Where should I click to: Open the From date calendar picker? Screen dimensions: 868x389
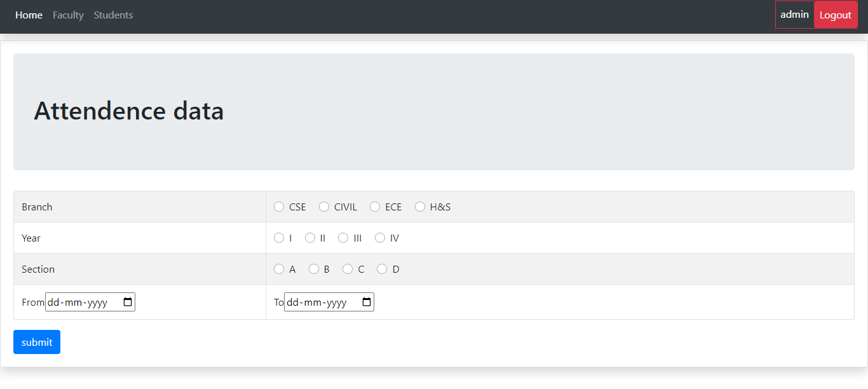(129, 302)
